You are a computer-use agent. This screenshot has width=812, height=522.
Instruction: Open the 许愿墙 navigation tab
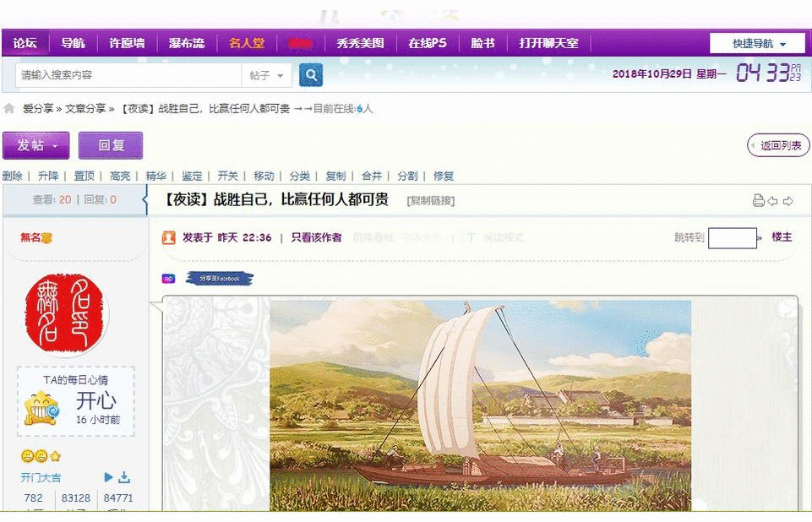pyautogui.click(x=127, y=43)
